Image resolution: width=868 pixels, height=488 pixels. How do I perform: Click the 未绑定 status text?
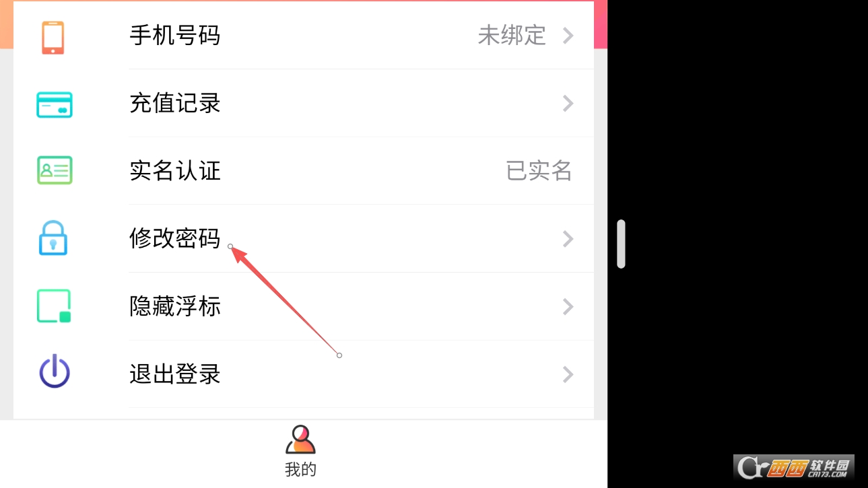(512, 36)
